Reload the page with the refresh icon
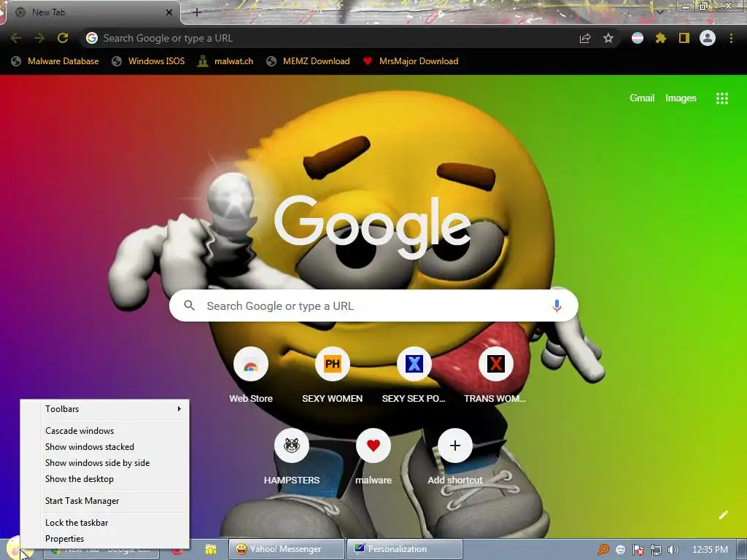Image resolution: width=747 pixels, height=560 pixels. [x=63, y=38]
